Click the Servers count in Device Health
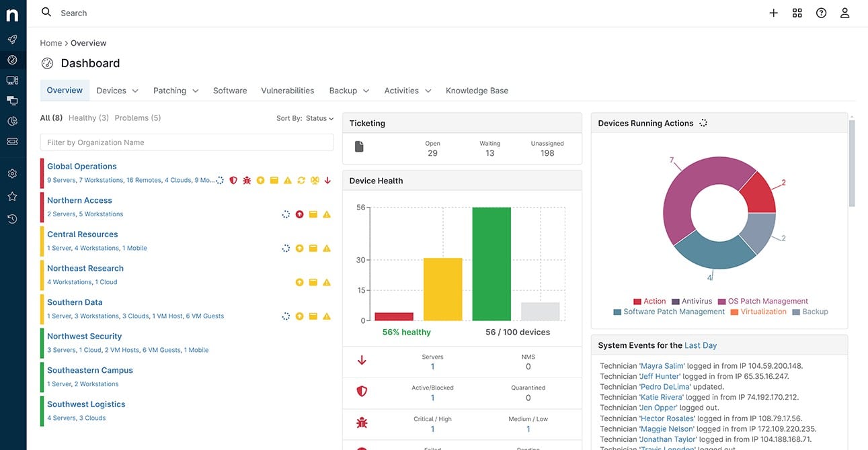Screen dimensions: 868x450 432,367
